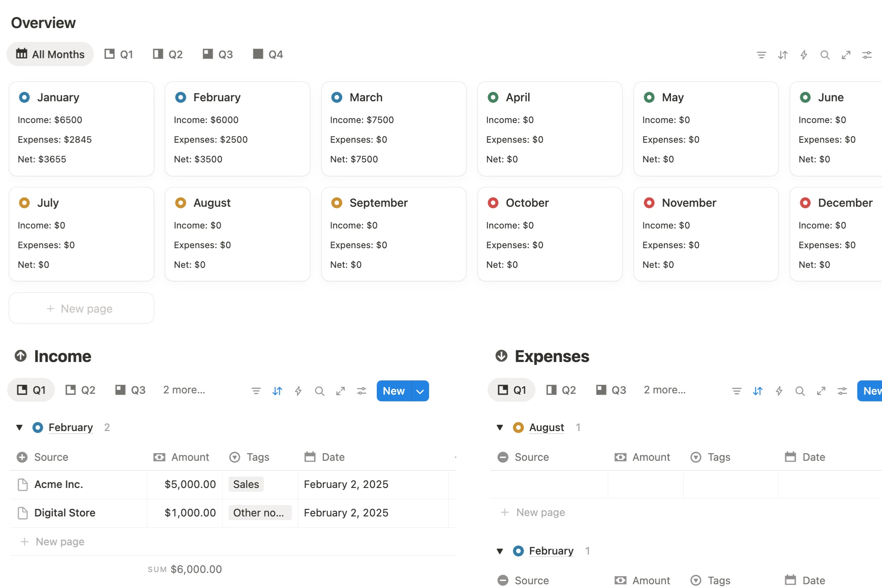
Task: Open the March month card
Action: [x=365, y=98]
